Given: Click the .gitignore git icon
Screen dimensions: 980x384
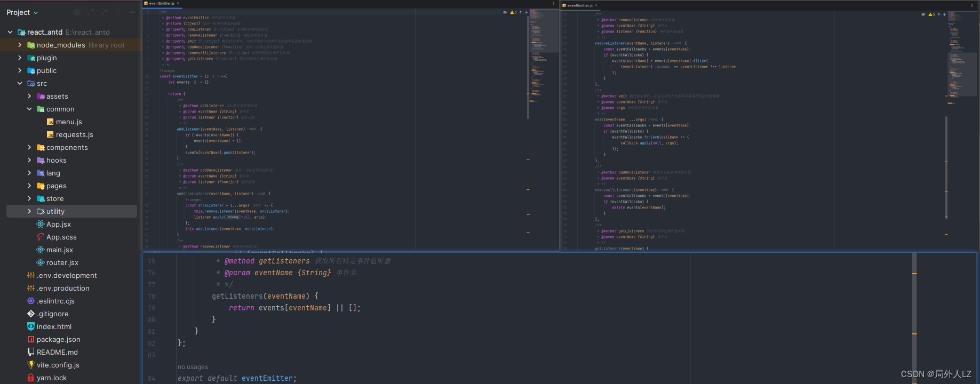Looking at the screenshot, I should point(31,314).
